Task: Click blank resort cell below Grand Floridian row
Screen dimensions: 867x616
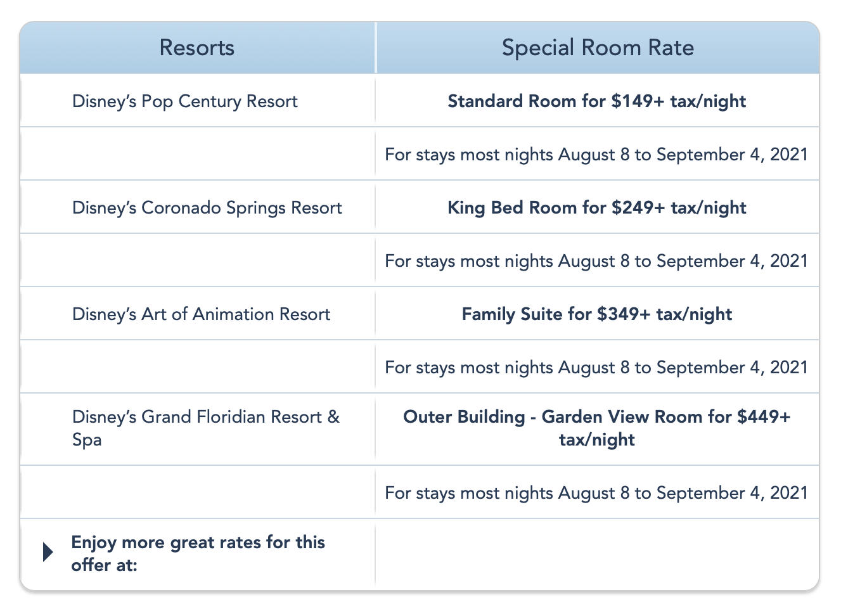Action: coord(198,493)
